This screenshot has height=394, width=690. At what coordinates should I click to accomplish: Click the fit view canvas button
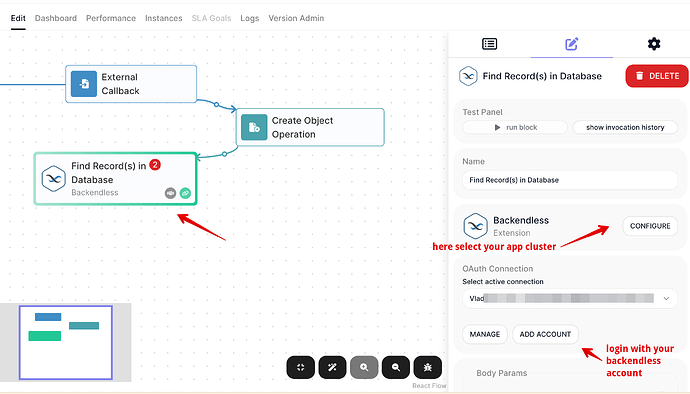click(301, 367)
